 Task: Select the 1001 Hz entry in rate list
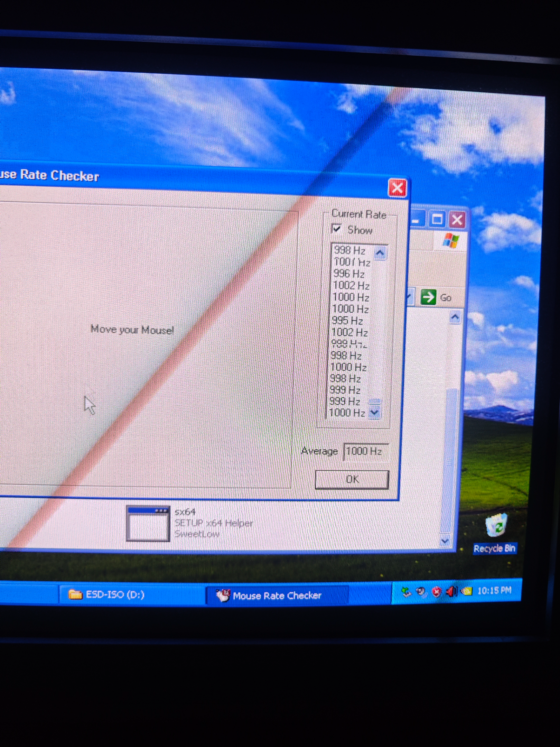(x=352, y=262)
